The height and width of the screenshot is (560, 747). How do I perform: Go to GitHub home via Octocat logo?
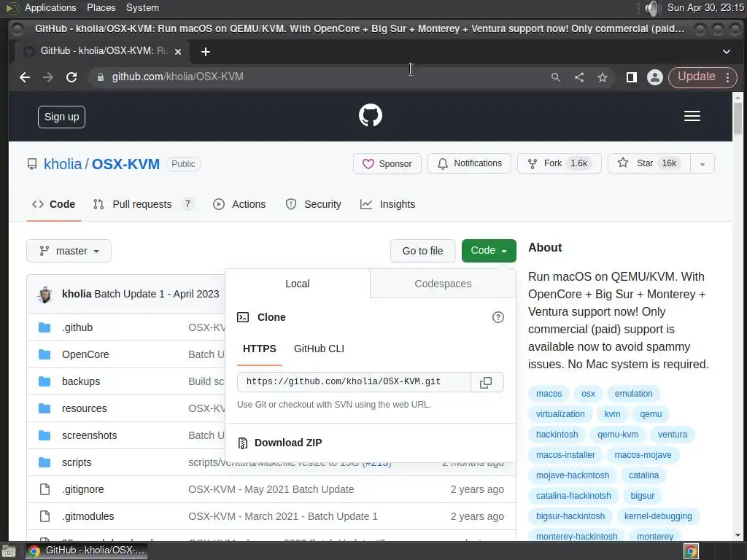(371, 115)
